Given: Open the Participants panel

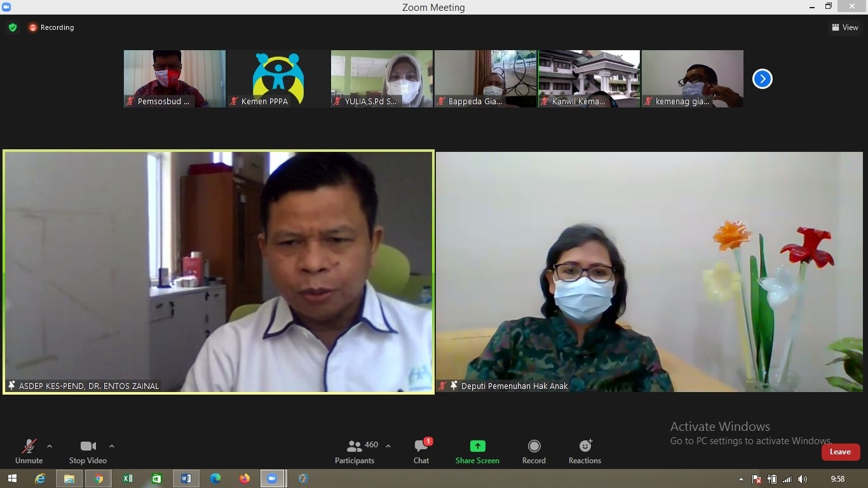Looking at the screenshot, I should coord(355,452).
